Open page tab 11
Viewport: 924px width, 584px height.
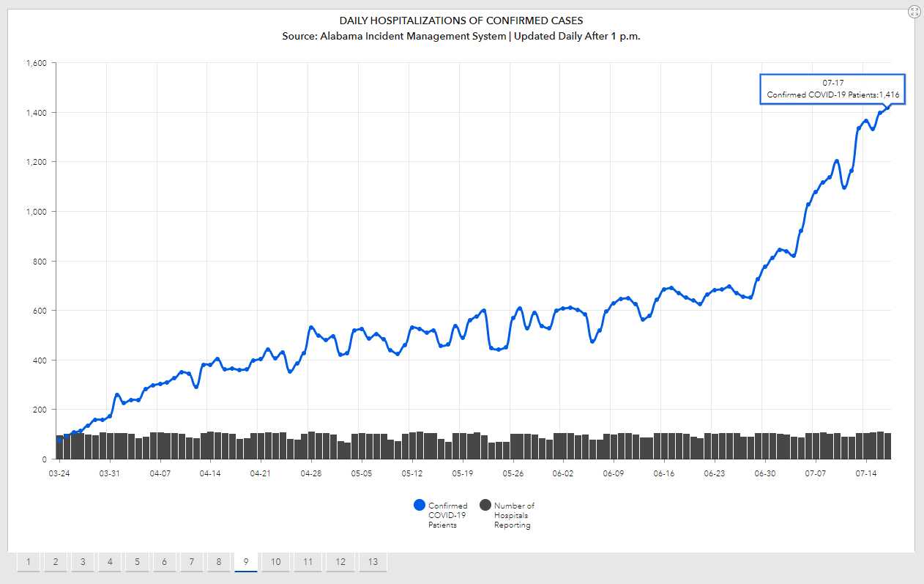tap(308, 562)
